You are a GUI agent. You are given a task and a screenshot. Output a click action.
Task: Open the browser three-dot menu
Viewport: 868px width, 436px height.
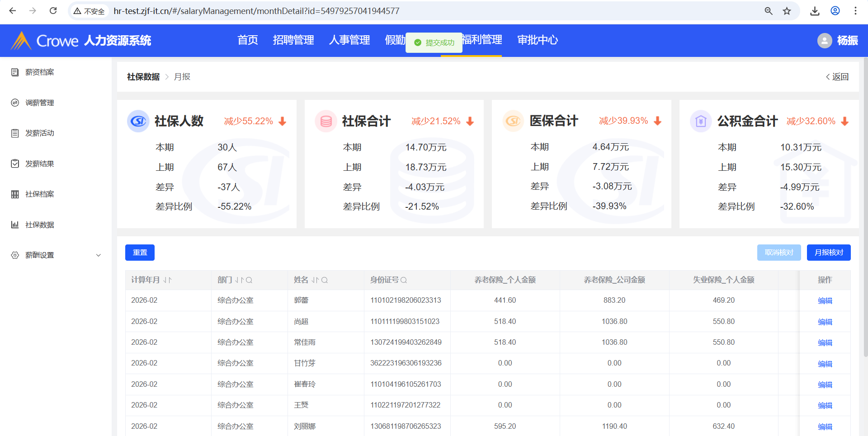point(855,11)
